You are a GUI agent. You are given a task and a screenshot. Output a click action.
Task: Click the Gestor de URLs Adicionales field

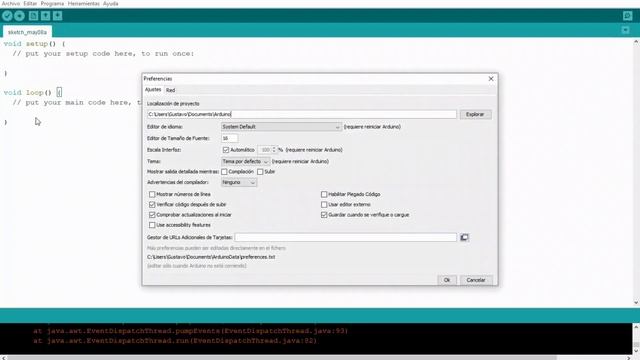pyautogui.click(x=346, y=238)
